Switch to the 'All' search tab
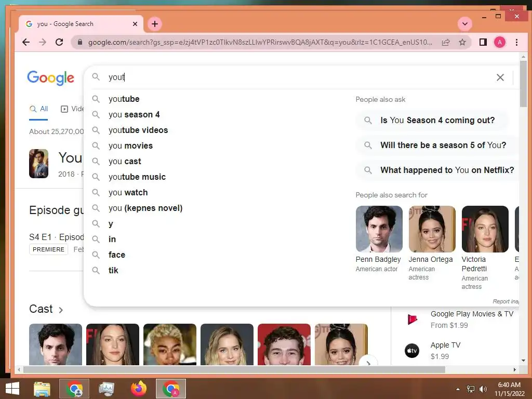532x399 pixels. click(x=38, y=109)
